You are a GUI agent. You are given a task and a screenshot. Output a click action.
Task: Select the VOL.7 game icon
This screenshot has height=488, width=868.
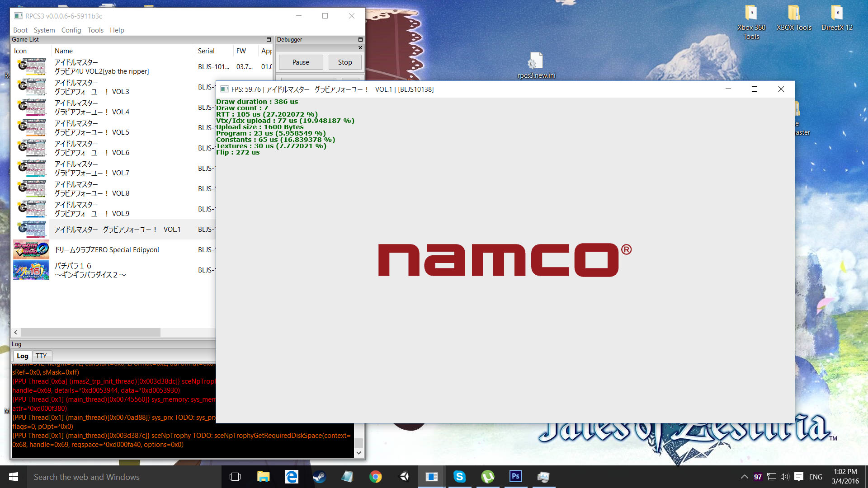click(x=31, y=169)
